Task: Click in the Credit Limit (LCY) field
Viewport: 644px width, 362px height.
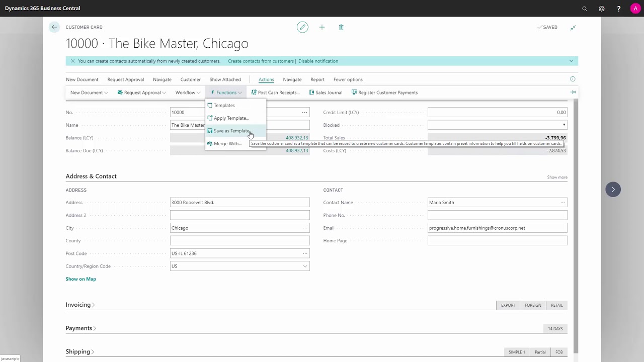Action: pyautogui.click(x=497, y=113)
